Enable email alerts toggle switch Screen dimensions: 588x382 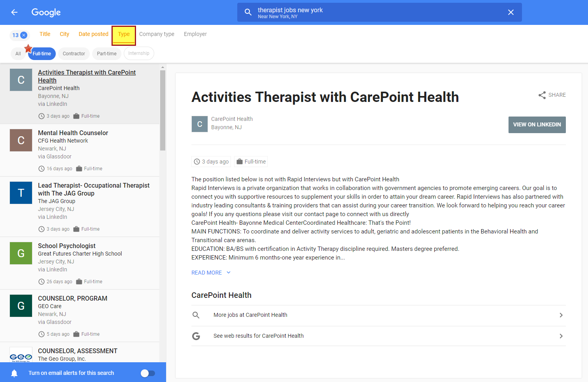[148, 373]
